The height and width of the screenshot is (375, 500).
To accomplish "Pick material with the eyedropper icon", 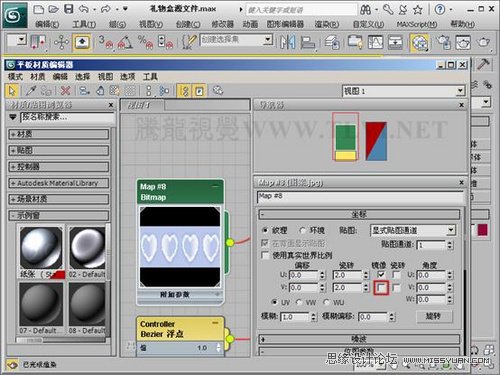I will pos(31,91).
